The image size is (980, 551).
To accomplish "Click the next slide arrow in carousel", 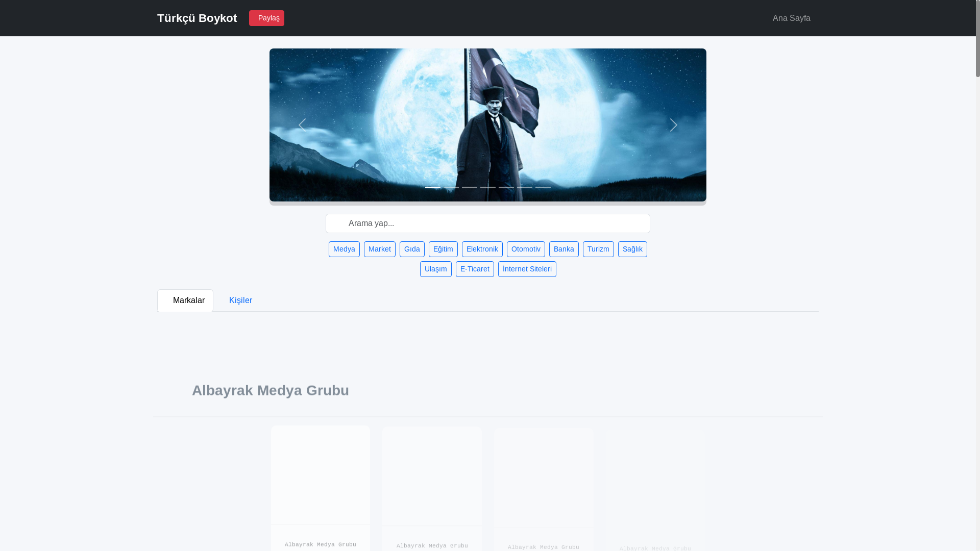I will (674, 125).
